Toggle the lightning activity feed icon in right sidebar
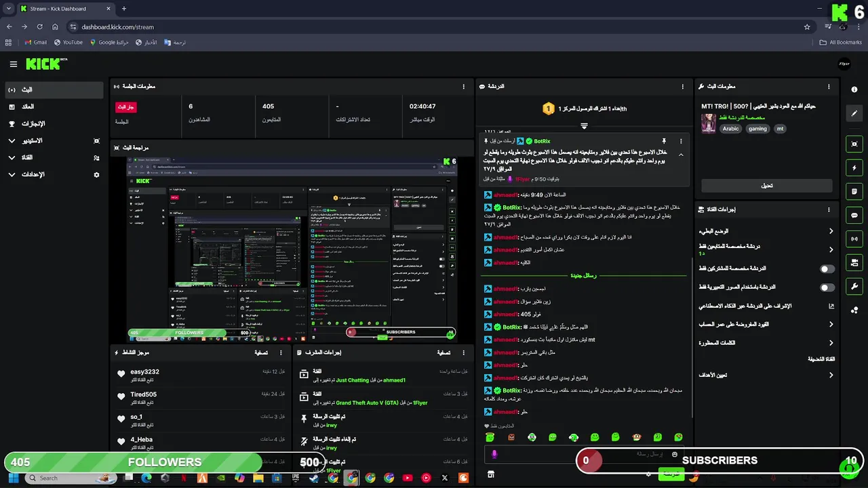Screen dimensions: 868x488 [854, 167]
